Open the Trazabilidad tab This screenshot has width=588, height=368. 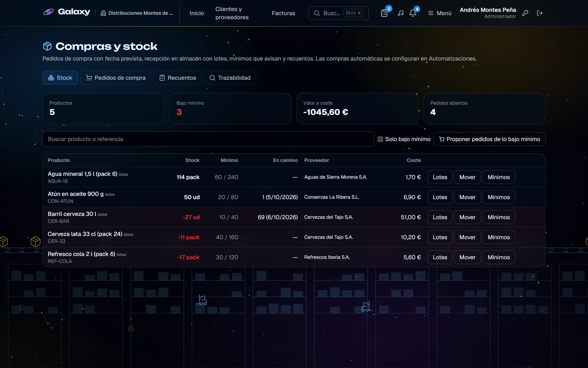click(x=230, y=78)
